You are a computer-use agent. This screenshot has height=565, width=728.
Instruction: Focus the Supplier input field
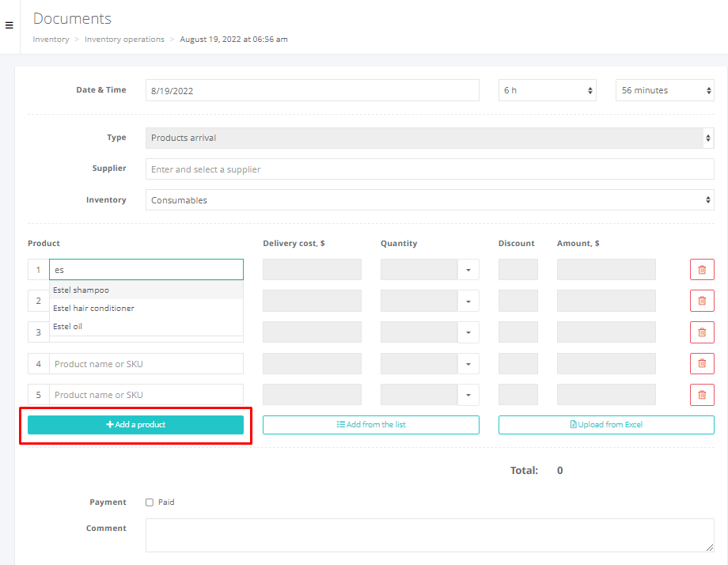coord(430,169)
